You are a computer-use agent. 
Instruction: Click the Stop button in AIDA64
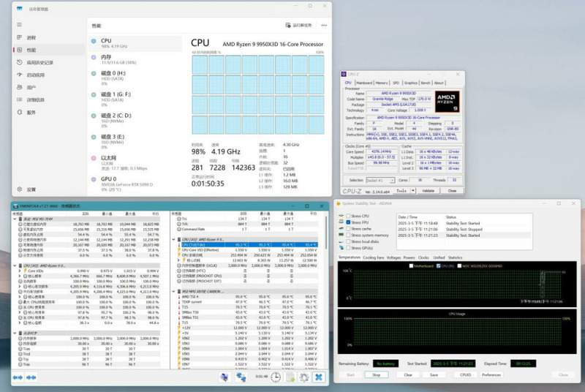click(x=376, y=374)
